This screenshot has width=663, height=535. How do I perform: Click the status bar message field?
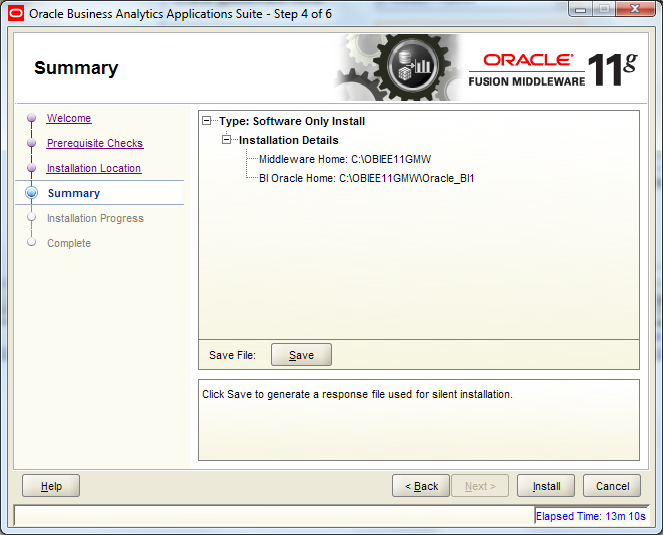click(x=274, y=516)
